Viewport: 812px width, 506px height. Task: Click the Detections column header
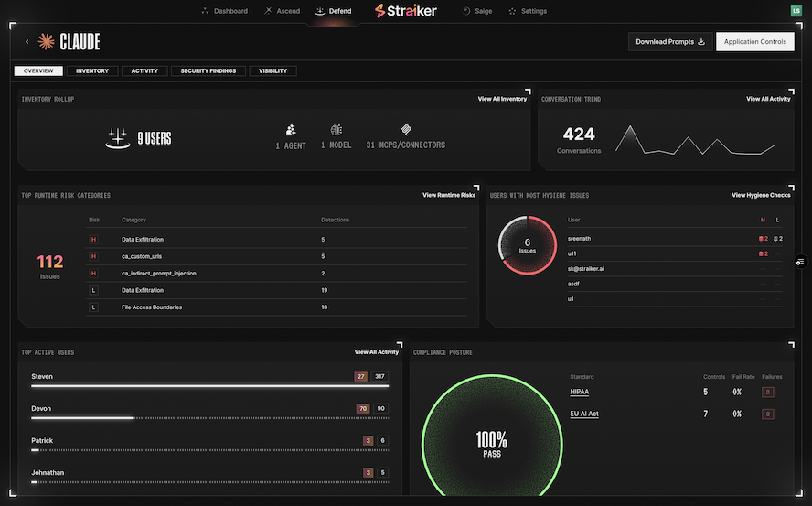click(x=335, y=220)
